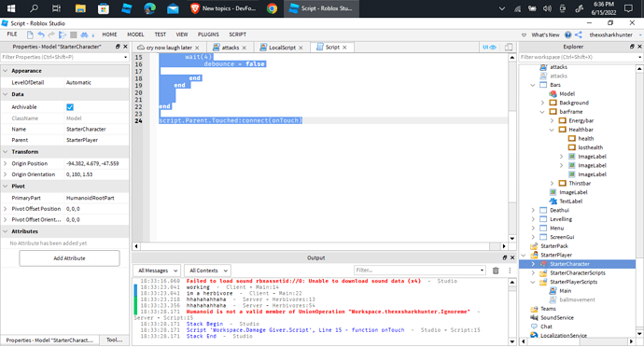This screenshot has height=361, width=644.
Task: Select the 'cry now laugh later' tab
Action: point(169,48)
